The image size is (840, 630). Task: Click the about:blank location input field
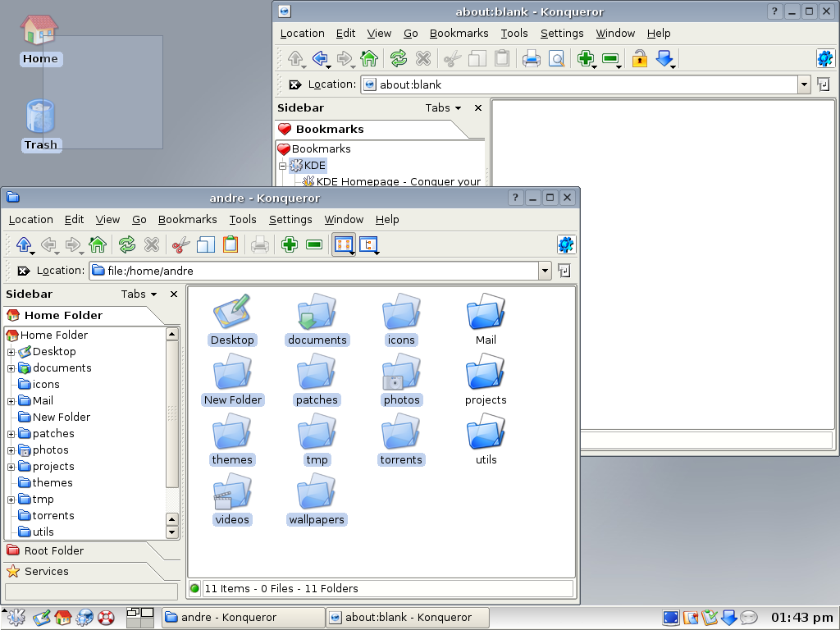pyautogui.click(x=579, y=84)
